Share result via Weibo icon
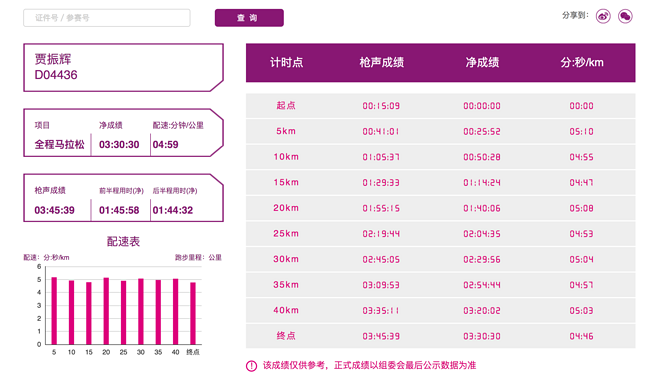 tap(603, 16)
